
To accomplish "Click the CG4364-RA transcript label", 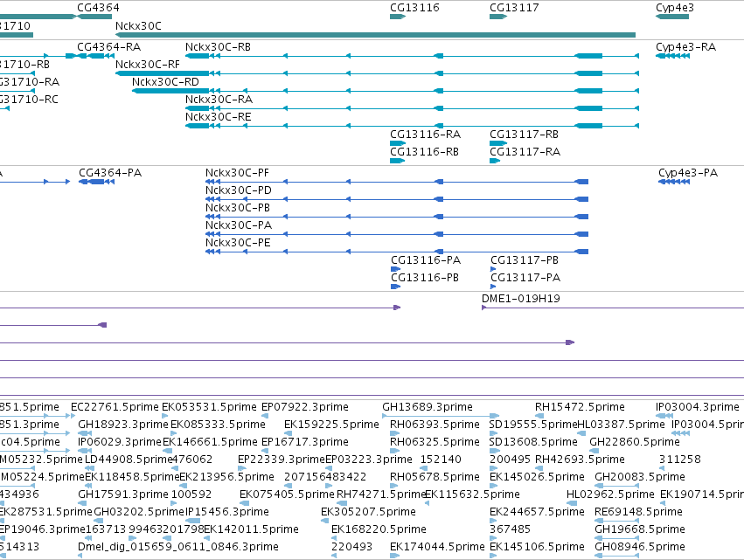I will coord(109,47).
